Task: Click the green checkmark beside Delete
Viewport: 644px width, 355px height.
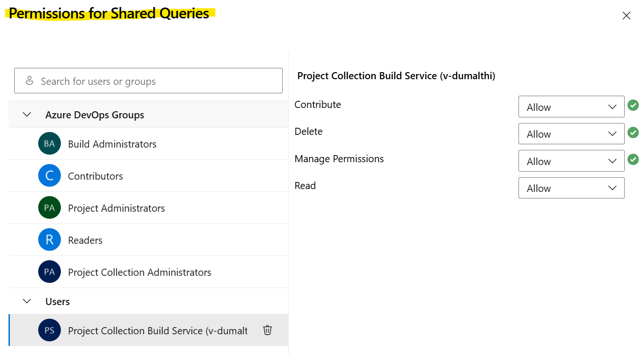Action: [x=633, y=132]
